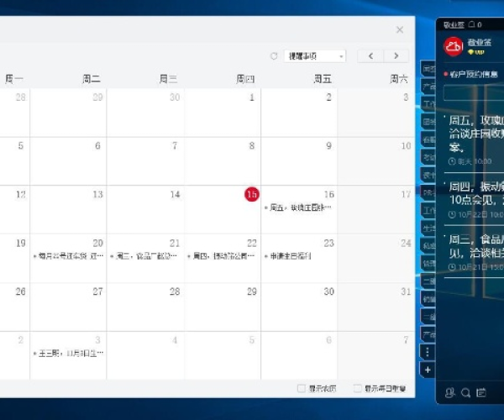This screenshot has width=504, height=420.
Task: Click the red cloud avatar in 敬业签
Action: [x=454, y=46]
